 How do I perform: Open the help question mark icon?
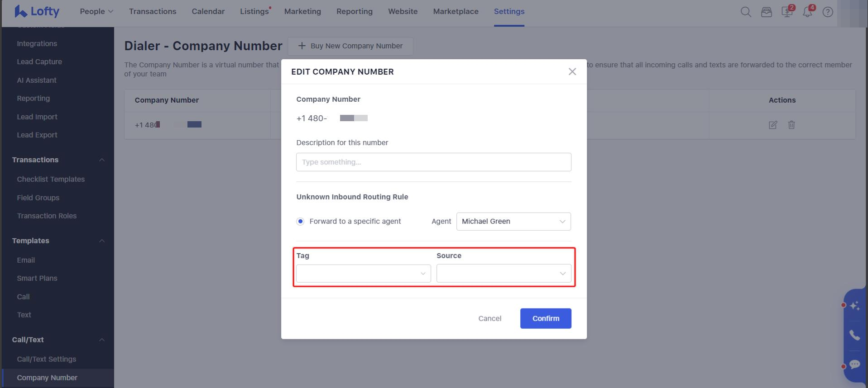(x=828, y=12)
